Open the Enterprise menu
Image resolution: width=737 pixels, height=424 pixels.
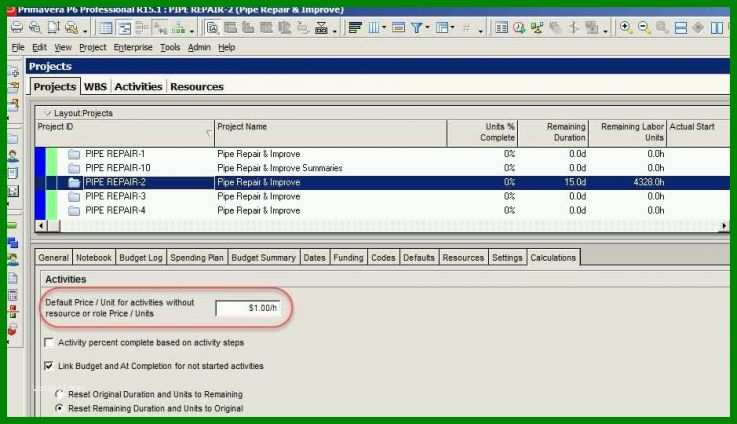pyautogui.click(x=133, y=47)
